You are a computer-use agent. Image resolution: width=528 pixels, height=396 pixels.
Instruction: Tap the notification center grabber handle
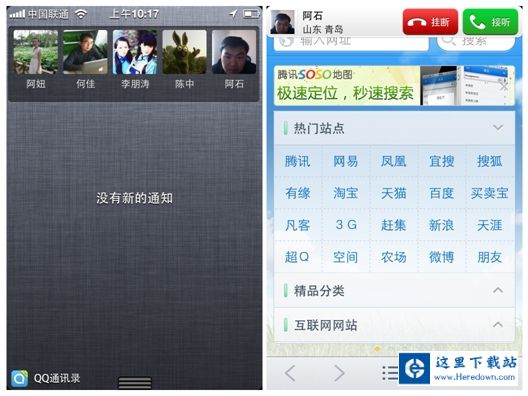pyautogui.click(x=135, y=383)
